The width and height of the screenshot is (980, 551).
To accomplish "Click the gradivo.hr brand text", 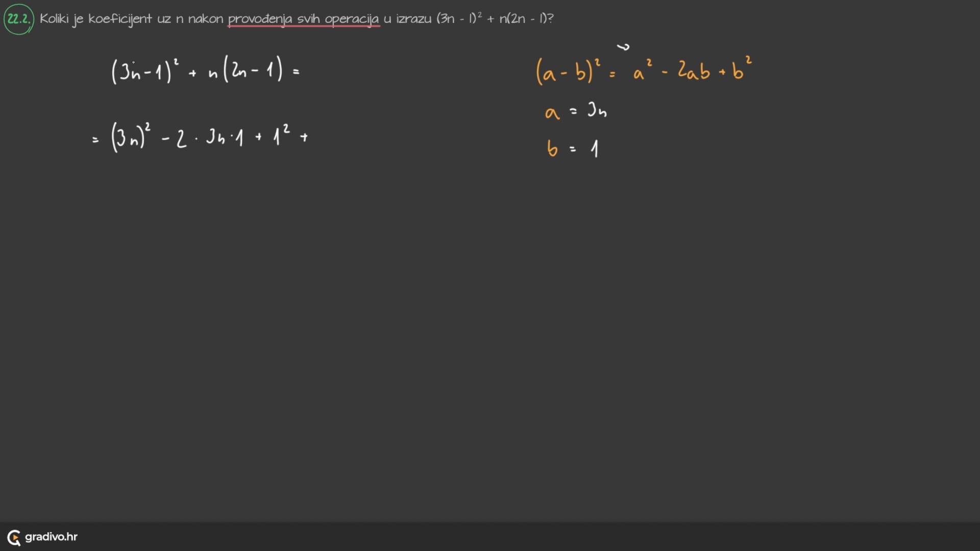I will (x=51, y=537).
